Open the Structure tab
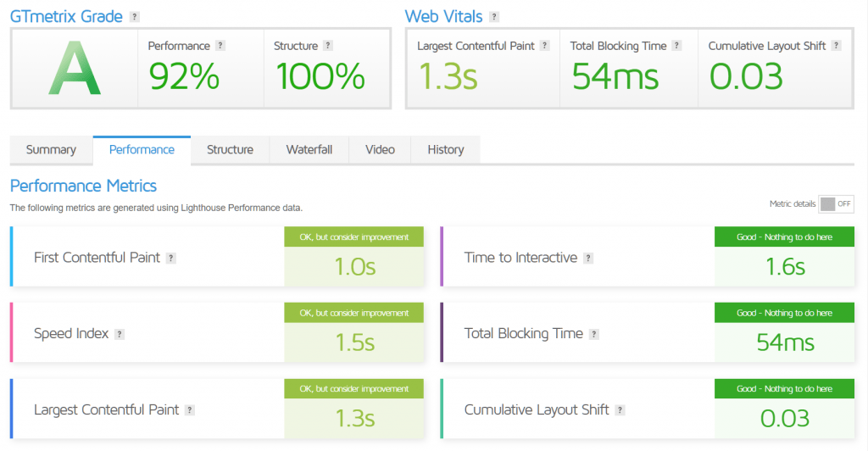 tap(230, 150)
